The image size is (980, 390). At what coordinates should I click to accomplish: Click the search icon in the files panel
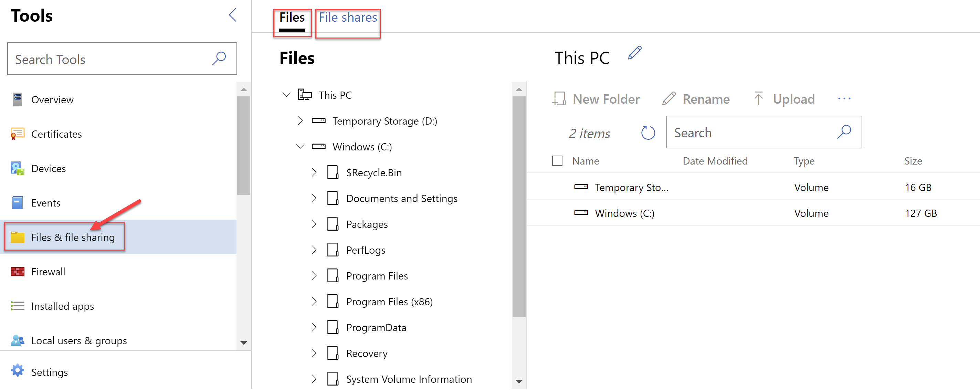pos(845,132)
